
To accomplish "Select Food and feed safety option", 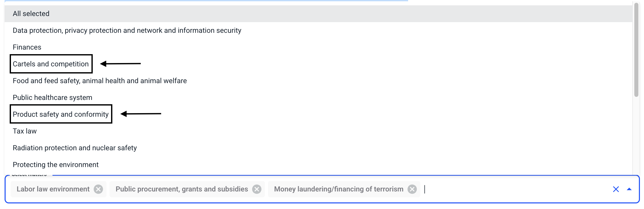I will pos(100,81).
